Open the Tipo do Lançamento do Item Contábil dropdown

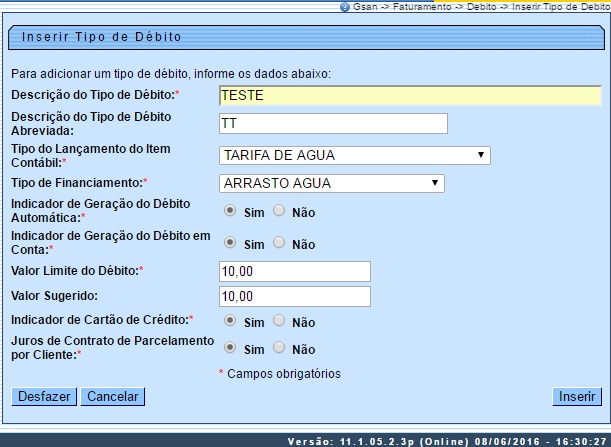tap(354, 155)
